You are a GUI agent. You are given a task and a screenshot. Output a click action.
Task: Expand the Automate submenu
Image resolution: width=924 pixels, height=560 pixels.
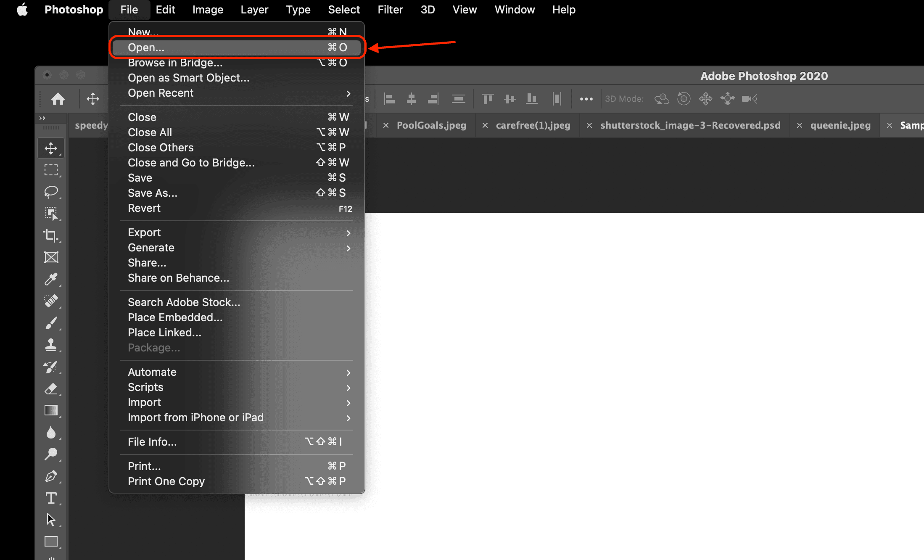(x=237, y=372)
